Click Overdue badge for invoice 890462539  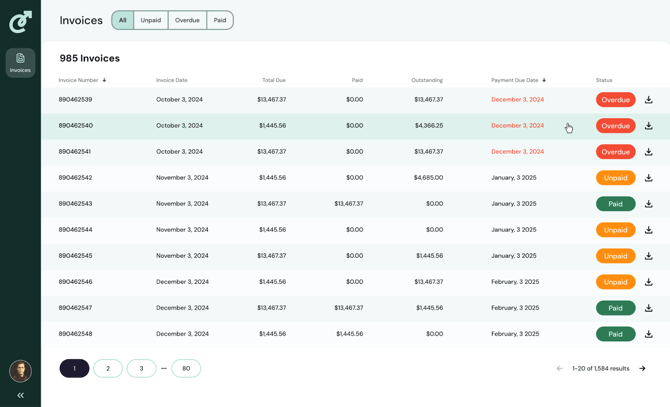[x=615, y=100]
